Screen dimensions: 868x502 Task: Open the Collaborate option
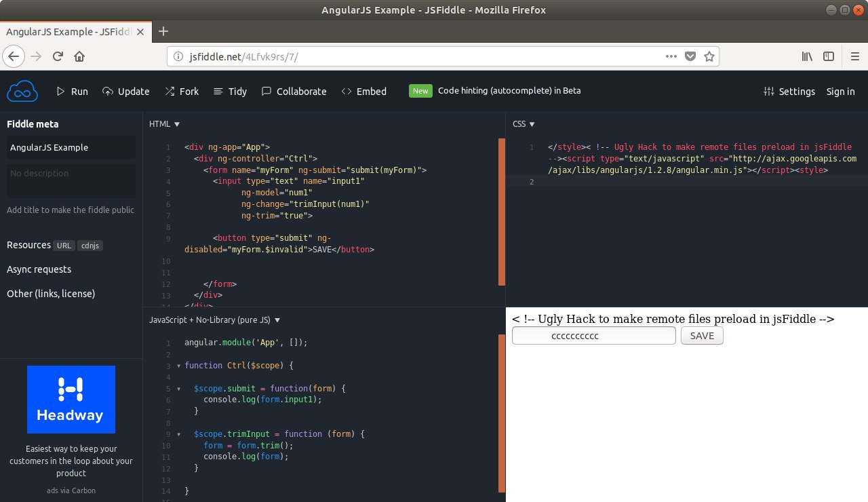pyautogui.click(x=294, y=91)
